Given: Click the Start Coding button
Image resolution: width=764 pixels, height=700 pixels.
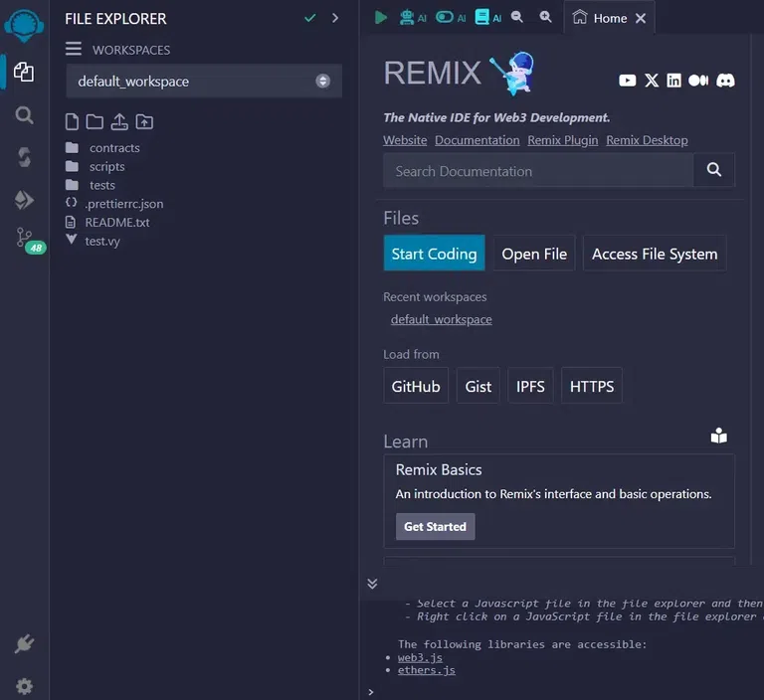Looking at the screenshot, I should click(x=434, y=254).
